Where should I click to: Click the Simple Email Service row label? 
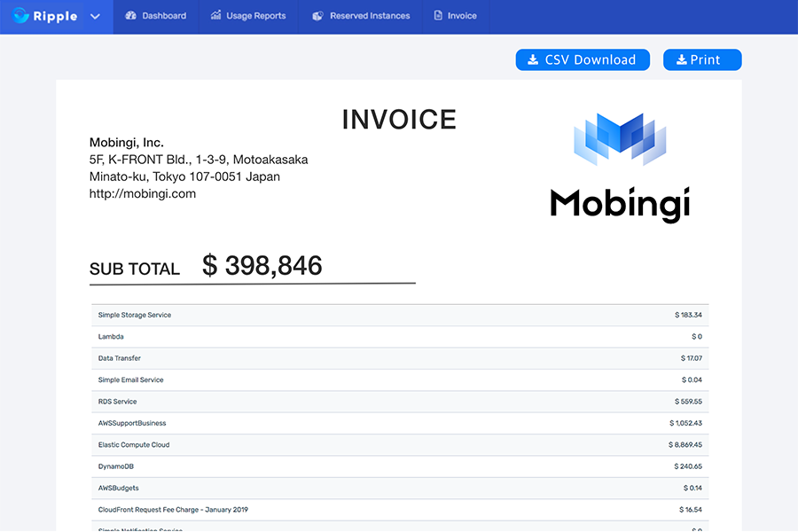[x=131, y=379]
